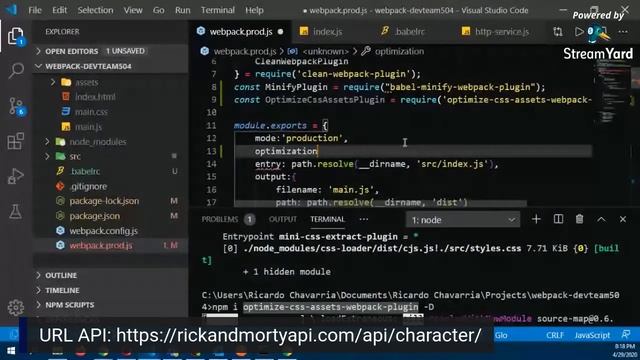Viewport: 640px width, 360px height.
Task: Change CRLF line ending in status bar
Action: [555, 335]
